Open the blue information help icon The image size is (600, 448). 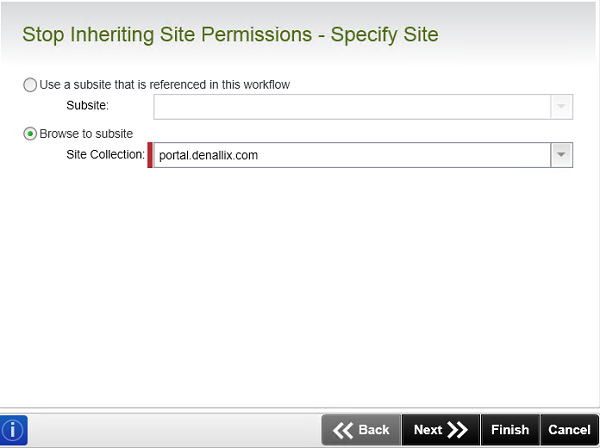coord(13,430)
